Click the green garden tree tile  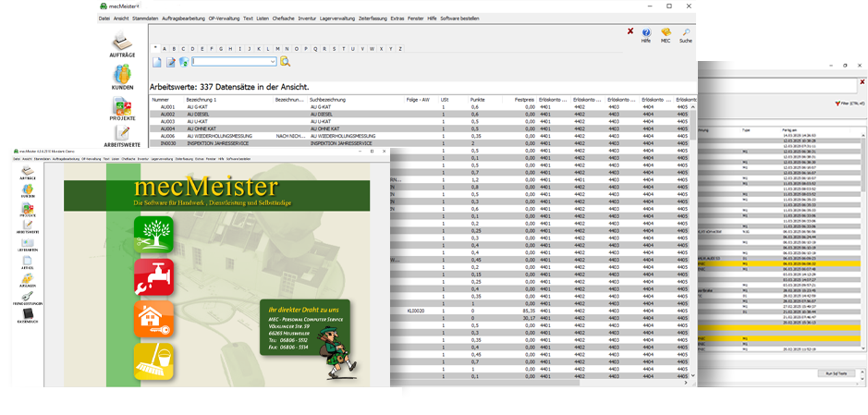[x=153, y=235]
